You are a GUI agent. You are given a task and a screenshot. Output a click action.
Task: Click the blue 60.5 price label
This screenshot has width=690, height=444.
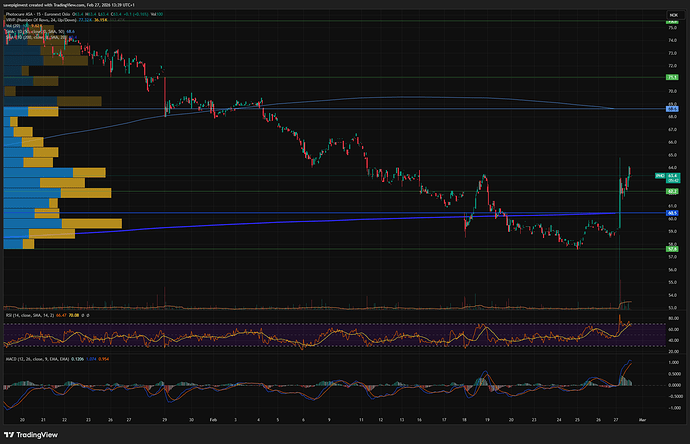pyautogui.click(x=673, y=213)
